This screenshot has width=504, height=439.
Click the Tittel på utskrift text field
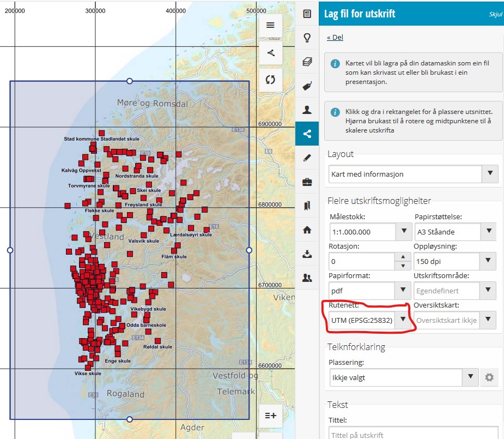[x=413, y=435]
